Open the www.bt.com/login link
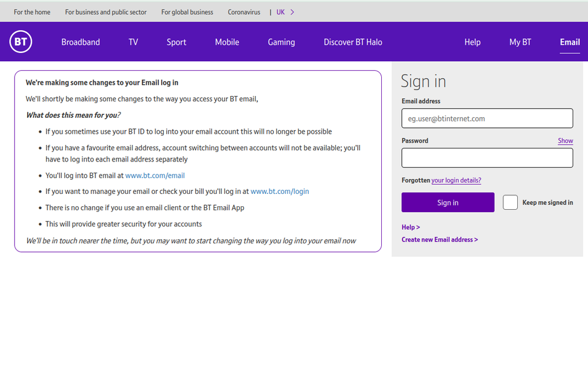588x370 pixels. [280, 191]
